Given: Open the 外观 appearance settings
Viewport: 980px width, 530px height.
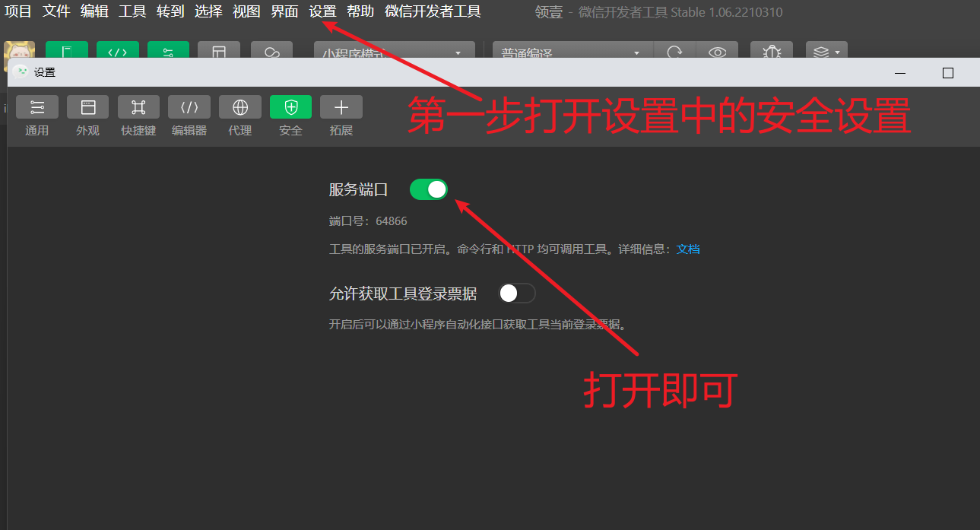Looking at the screenshot, I should pyautogui.click(x=87, y=107).
